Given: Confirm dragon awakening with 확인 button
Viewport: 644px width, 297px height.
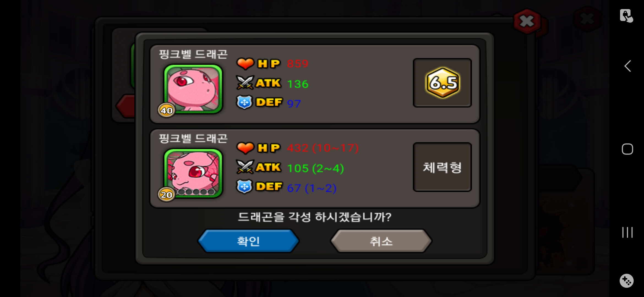Looking at the screenshot, I should click(248, 241).
